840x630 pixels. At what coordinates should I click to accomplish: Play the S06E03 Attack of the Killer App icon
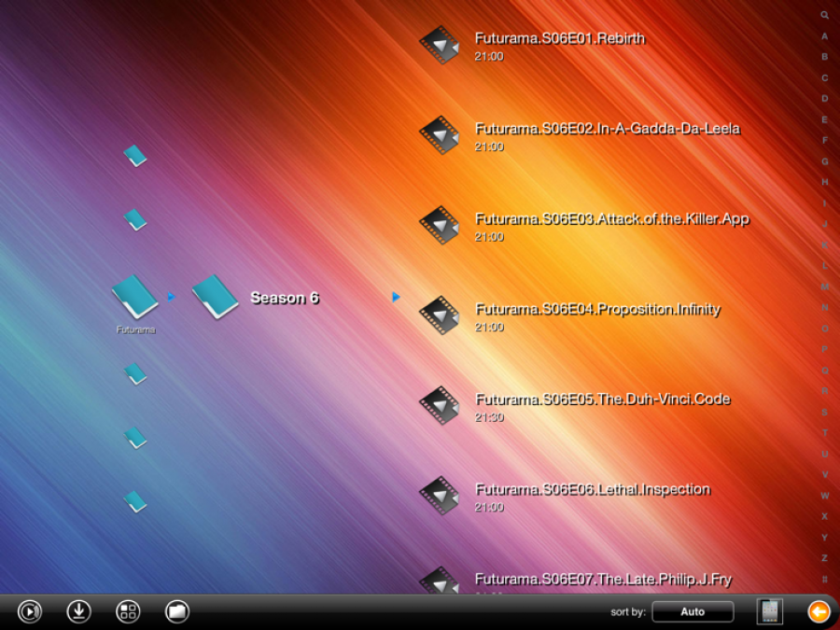pos(440,225)
